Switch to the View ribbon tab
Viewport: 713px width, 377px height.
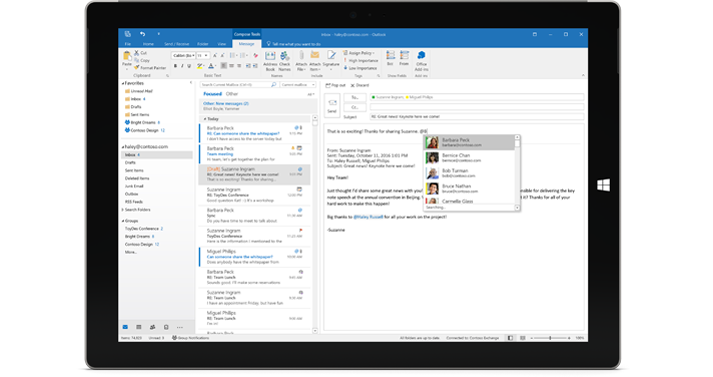click(x=221, y=44)
